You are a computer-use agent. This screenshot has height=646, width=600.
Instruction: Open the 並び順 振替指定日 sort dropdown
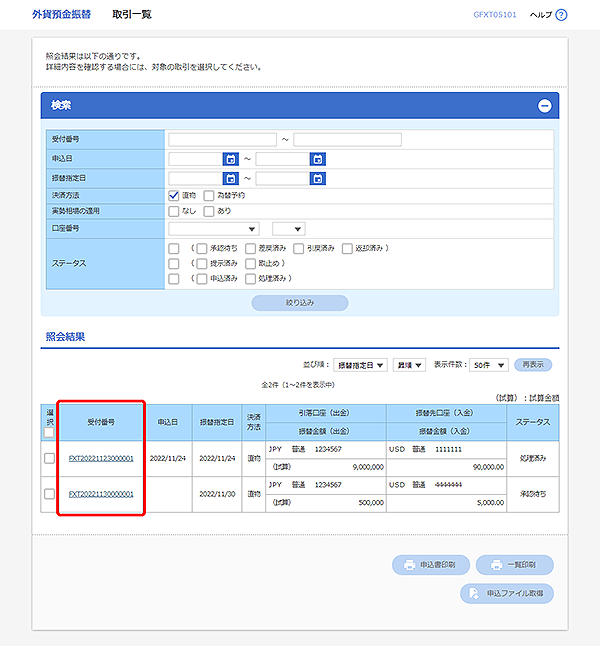click(x=360, y=365)
